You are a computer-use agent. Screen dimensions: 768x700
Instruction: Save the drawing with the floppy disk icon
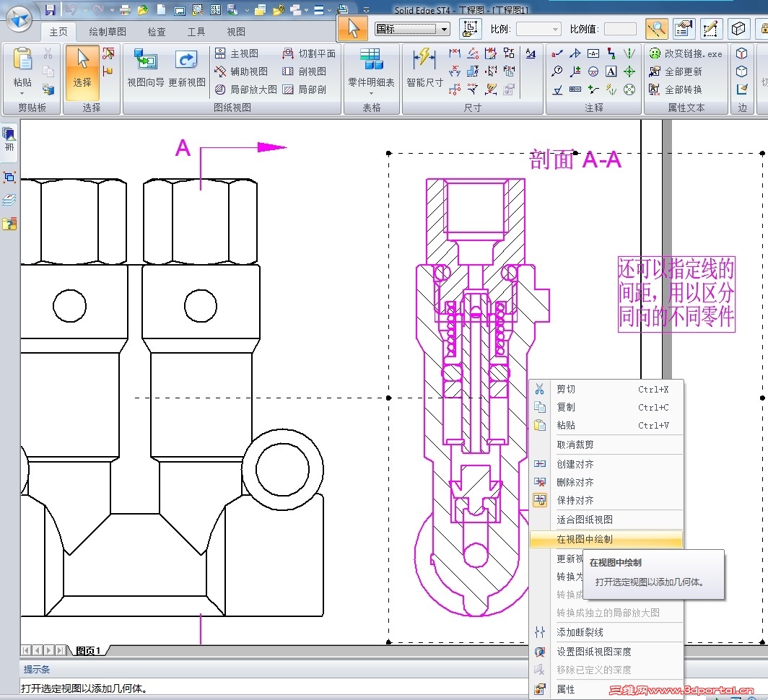pos(50,9)
